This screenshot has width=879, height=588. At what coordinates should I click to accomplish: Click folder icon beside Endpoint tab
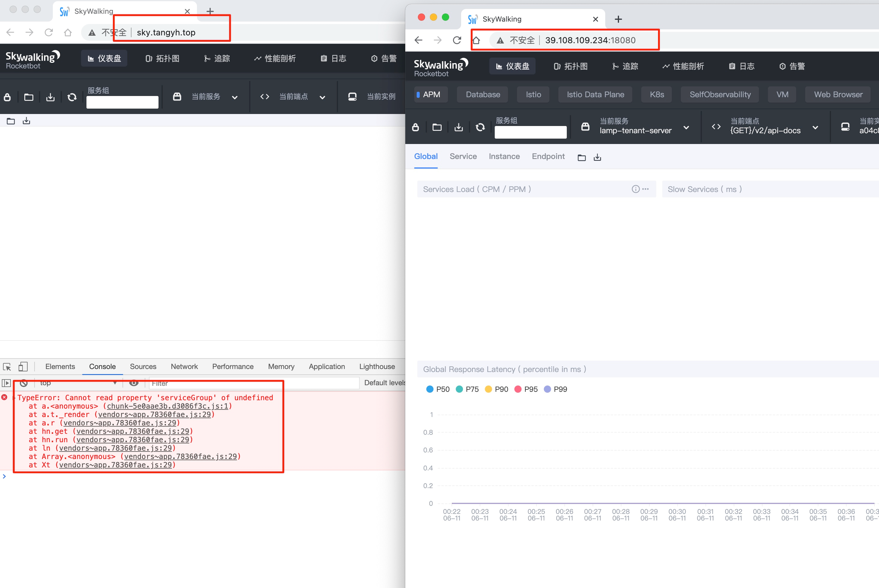click(x=581, y=157)
